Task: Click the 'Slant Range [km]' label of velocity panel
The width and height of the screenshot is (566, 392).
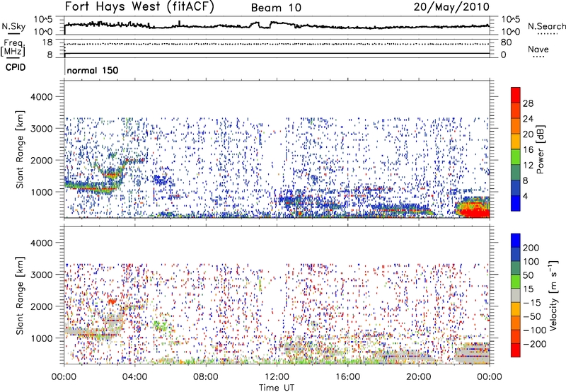Action: 20,296
